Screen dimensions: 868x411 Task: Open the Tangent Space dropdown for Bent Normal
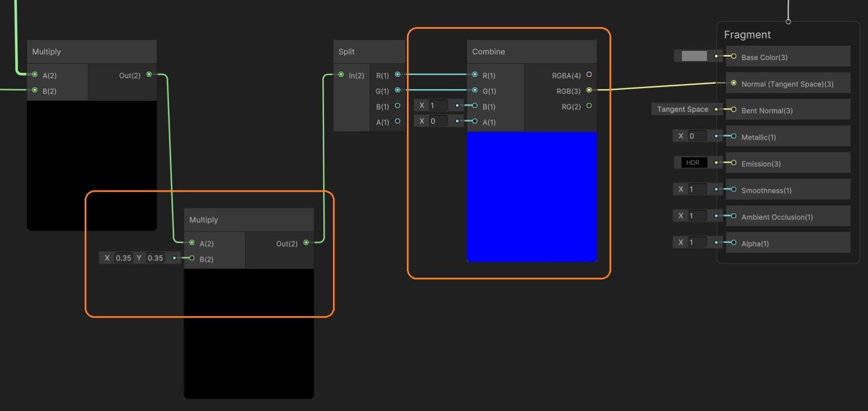pyautogui.click(x=682, y=110)
